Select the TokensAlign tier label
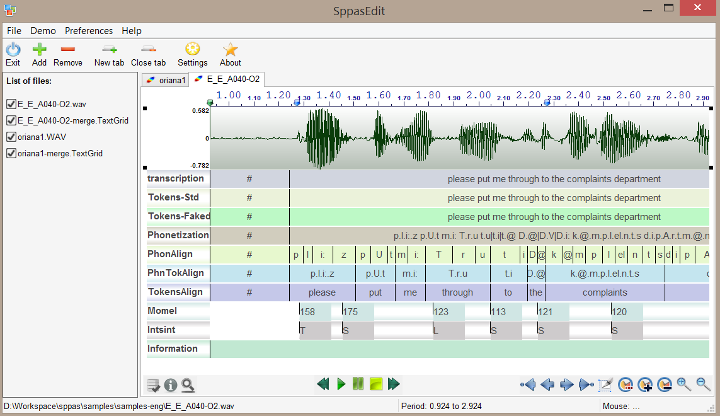 point(178,292)
